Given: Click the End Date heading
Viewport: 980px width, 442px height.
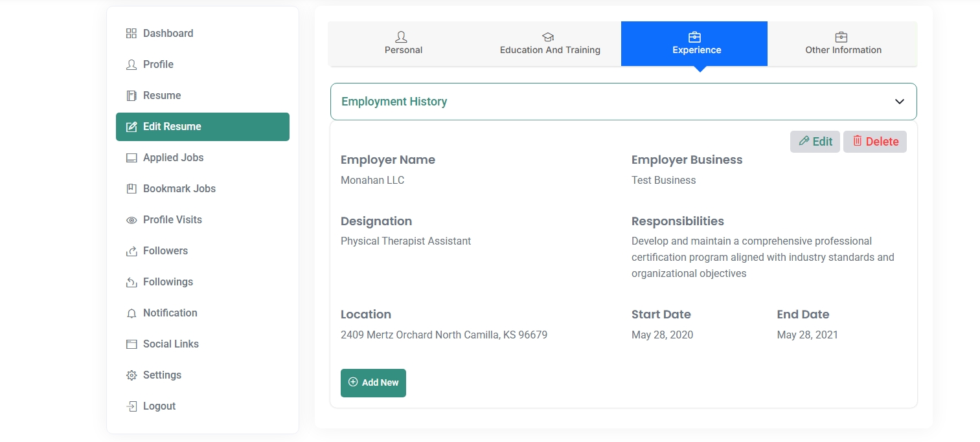Looking at the screenshot, I should (x=803, y=315).
